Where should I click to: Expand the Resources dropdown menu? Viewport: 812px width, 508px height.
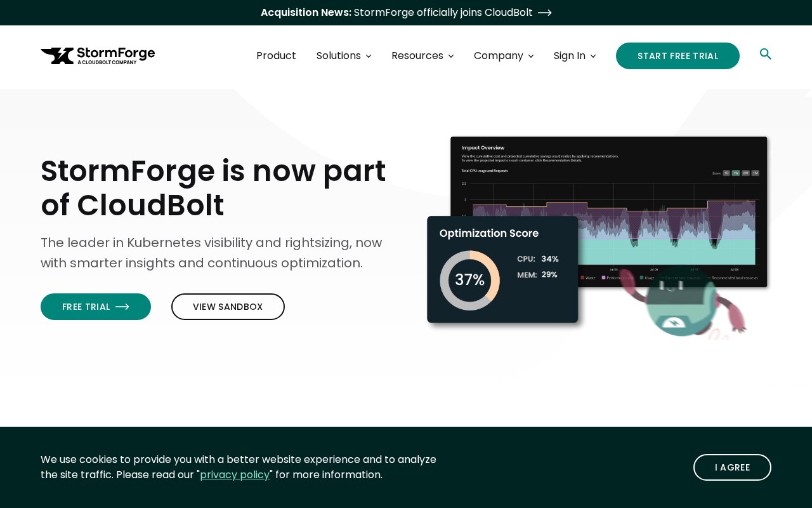click(422, 56)
